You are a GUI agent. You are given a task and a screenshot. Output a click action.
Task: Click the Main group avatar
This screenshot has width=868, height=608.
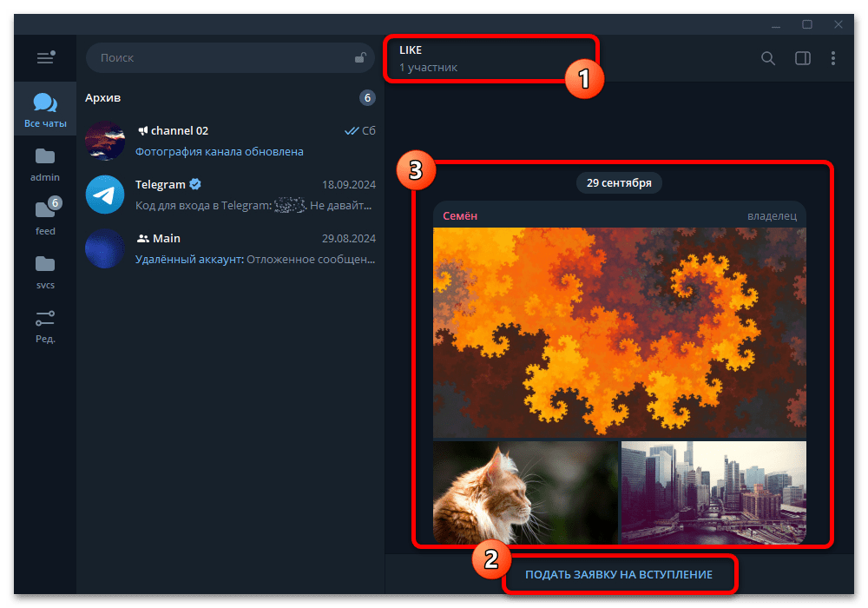pos(105,248)
